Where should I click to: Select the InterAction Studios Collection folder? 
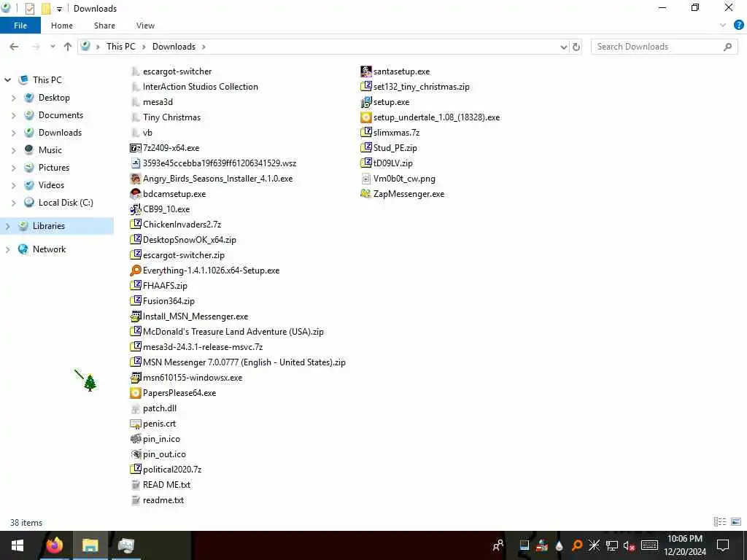[x=201, y=87]
